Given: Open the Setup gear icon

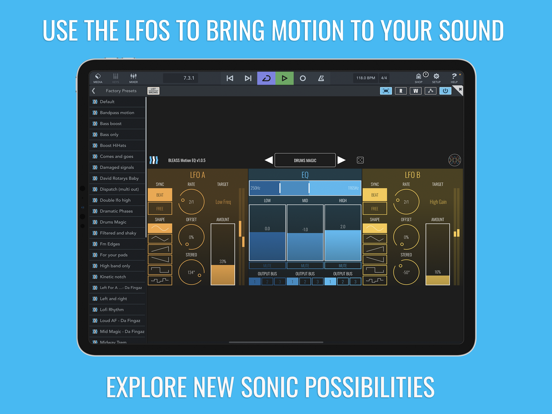Looking at the screenshot, I should click(436, 78).
